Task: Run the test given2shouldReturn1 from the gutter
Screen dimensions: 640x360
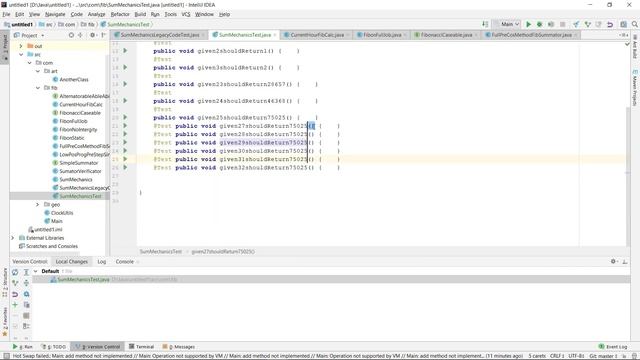Action: [x=125, y=51]
